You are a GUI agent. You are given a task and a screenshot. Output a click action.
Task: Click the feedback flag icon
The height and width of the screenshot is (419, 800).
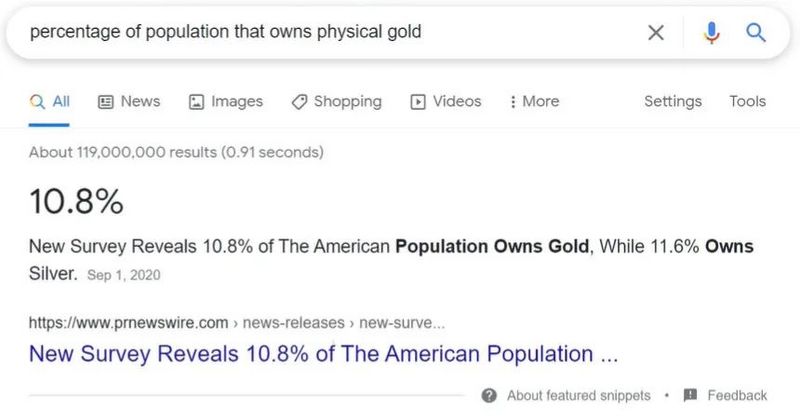[x=690, y=395]
